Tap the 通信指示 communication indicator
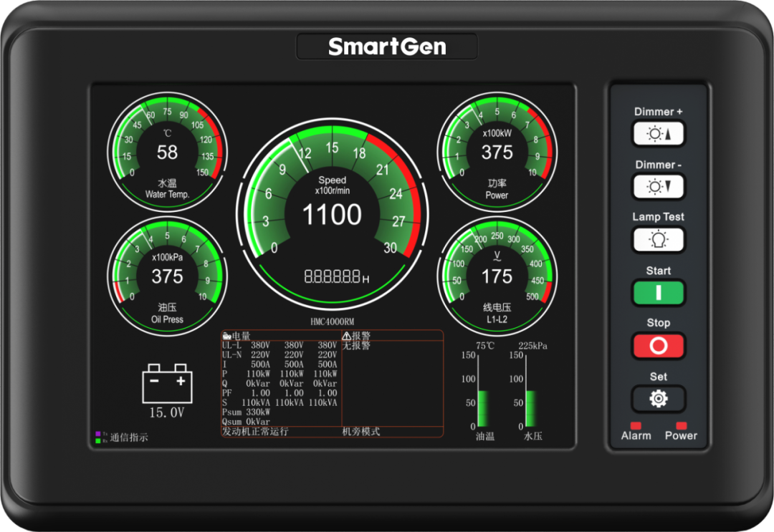 point(122,437)
